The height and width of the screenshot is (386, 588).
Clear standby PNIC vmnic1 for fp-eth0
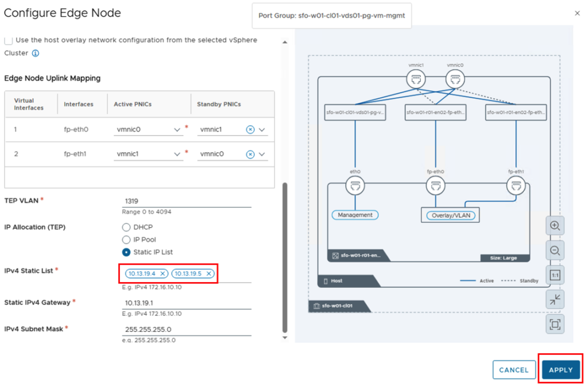click(250, 130)
